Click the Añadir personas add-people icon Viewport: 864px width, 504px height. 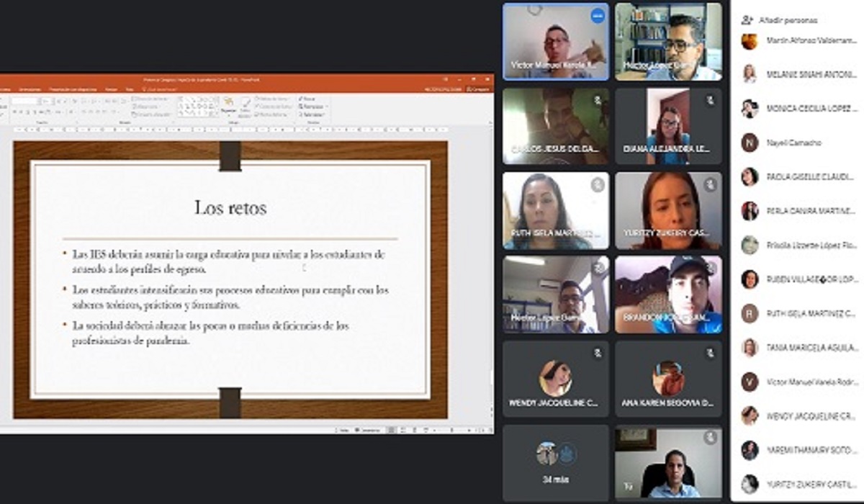747,19
